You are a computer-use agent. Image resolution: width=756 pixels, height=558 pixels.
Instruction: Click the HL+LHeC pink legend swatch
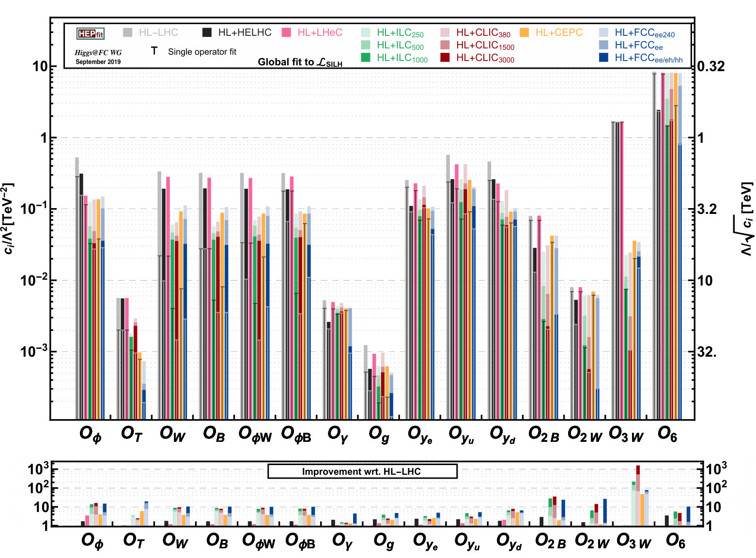click(x=287, y=32)
